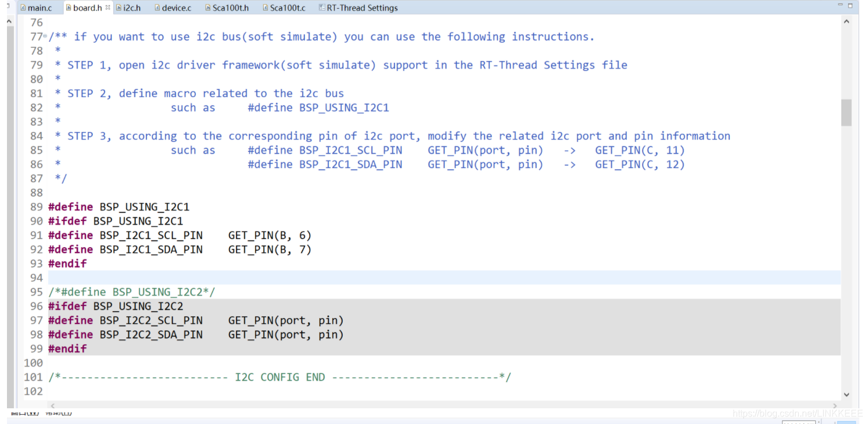Viewport: 868px width, 424px height.
Task: Click the empty highlighted line 94
Action: click(x=444, y=278)
